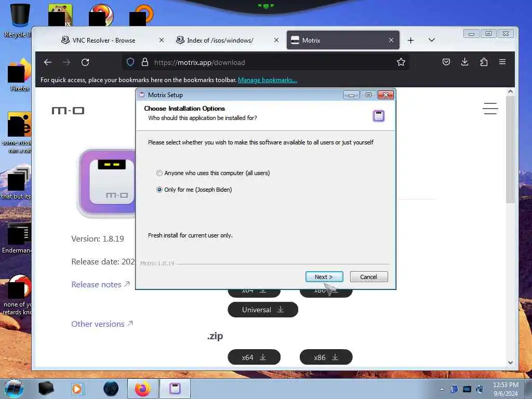
Task: Click the Motrix m-o site logo
Action: coord(68,111)
